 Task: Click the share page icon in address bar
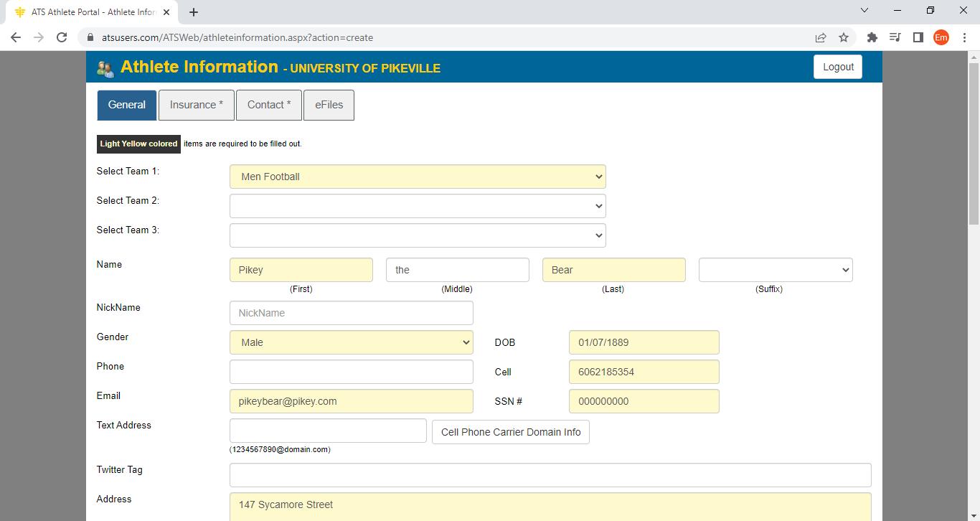821,37
